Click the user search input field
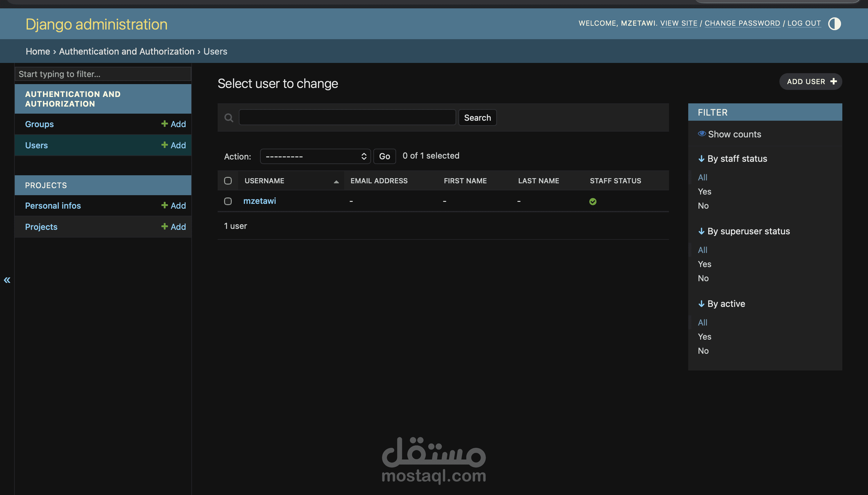 pos(347,117)
